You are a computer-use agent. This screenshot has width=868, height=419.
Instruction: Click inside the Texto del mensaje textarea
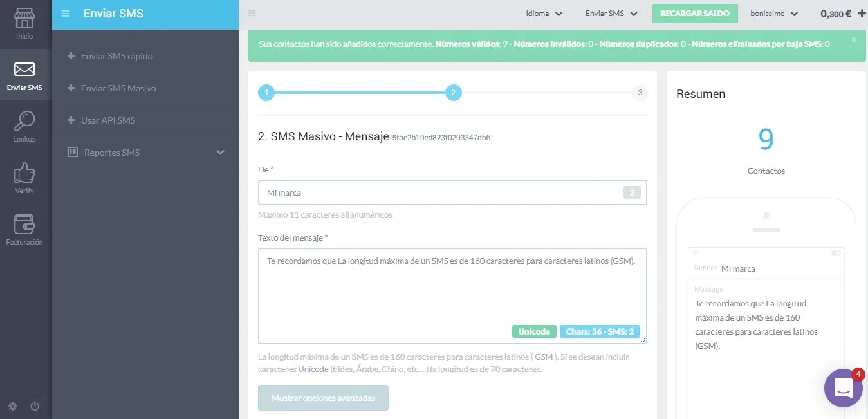(452, 296)
